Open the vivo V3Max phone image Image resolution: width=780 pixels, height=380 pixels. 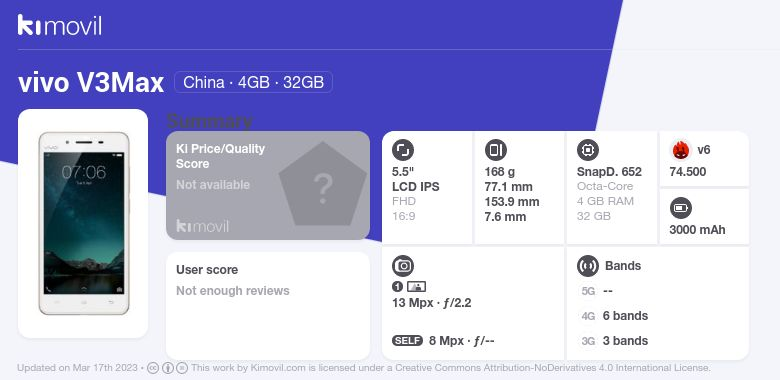pyautogui.click(x=83, y=223)
